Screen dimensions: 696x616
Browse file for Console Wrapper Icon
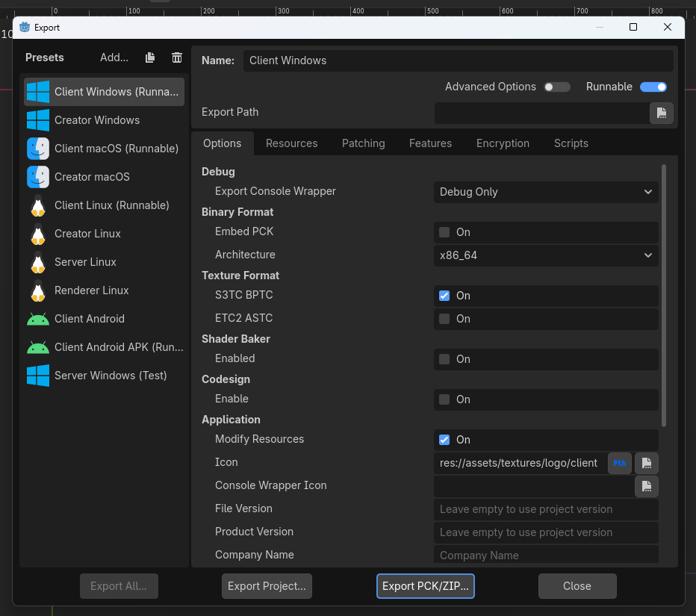(x=646, y=486)
